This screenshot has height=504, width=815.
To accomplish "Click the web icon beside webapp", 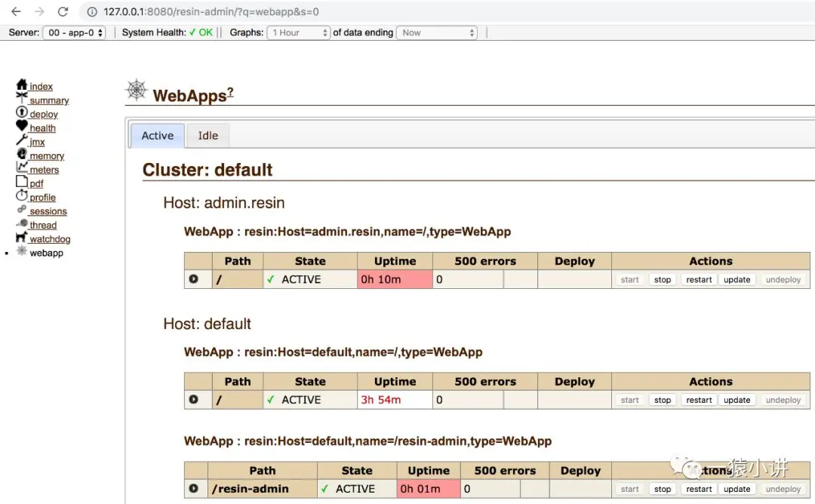I will point(21,250).
